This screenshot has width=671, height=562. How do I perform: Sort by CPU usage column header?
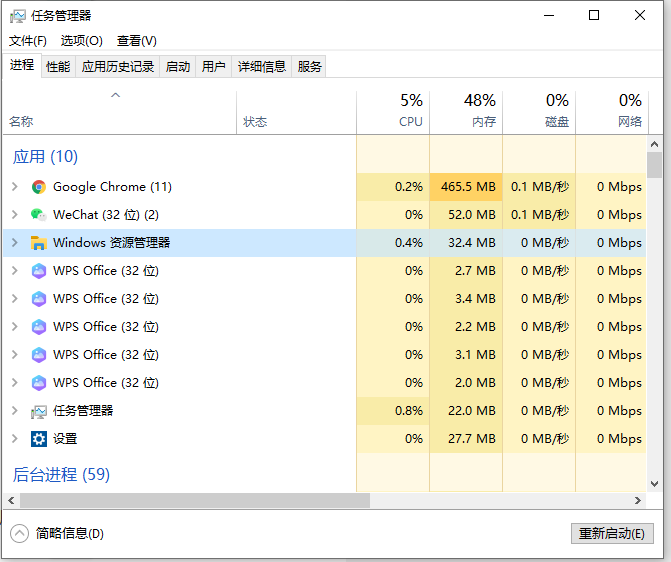pos(393,112)
